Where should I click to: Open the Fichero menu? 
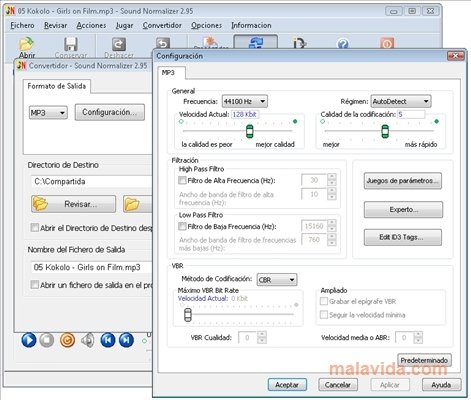pos(22,25)
